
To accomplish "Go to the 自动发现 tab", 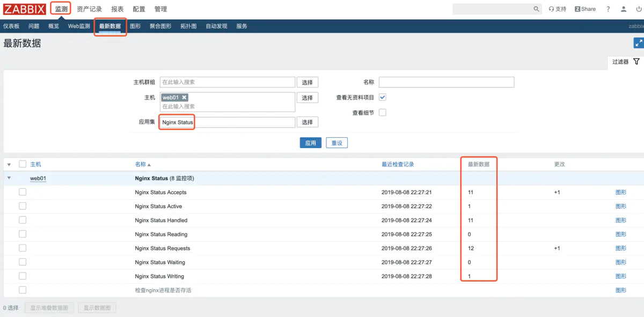I will [216, 26].
